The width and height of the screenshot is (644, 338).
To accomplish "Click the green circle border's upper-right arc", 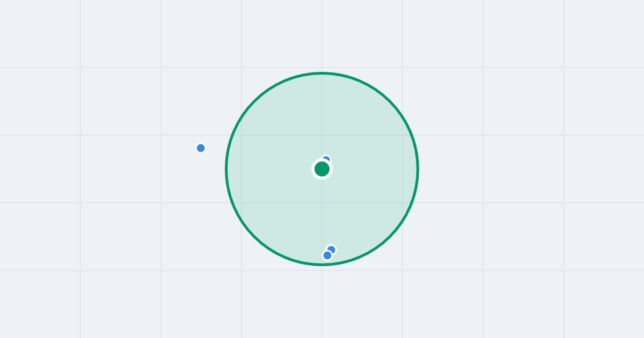I will [390, 101].
